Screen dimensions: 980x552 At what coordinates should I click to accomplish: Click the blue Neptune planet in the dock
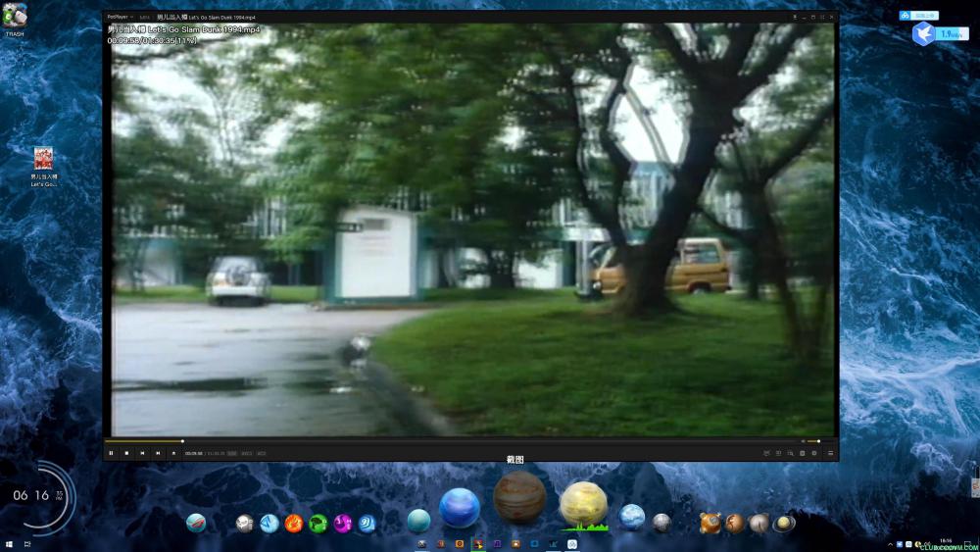[x=460, y=508]
